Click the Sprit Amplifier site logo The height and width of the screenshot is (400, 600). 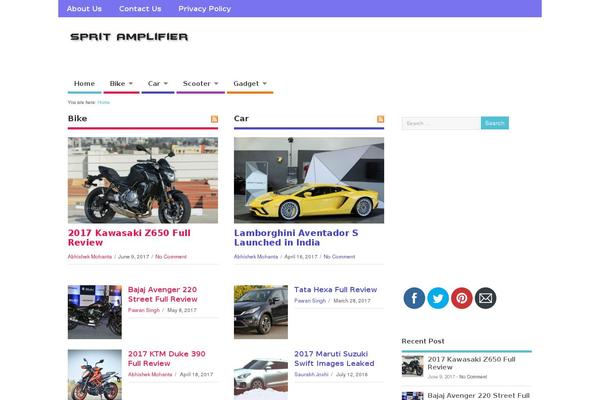pyautogui.click(x=129, y=37)
